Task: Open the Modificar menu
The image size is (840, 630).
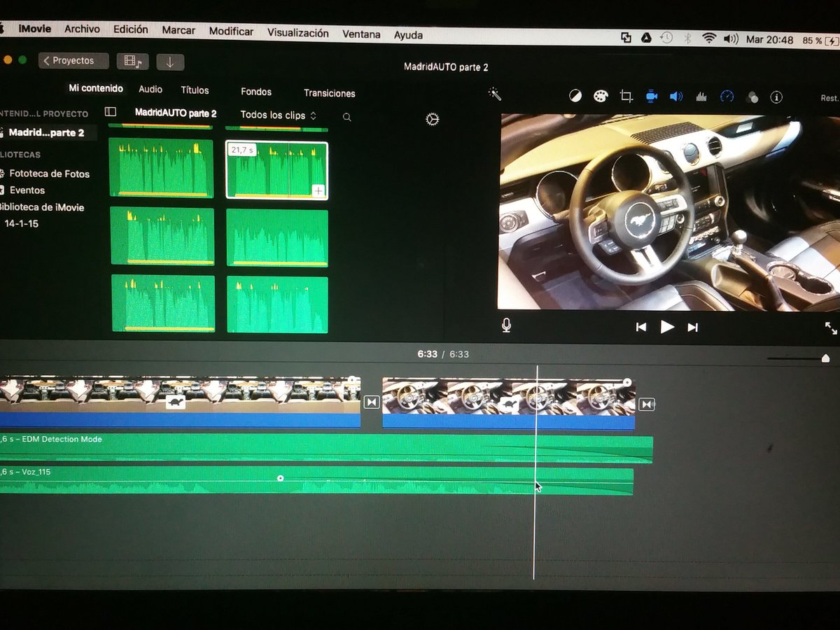Action: click(x=231, y=31)
